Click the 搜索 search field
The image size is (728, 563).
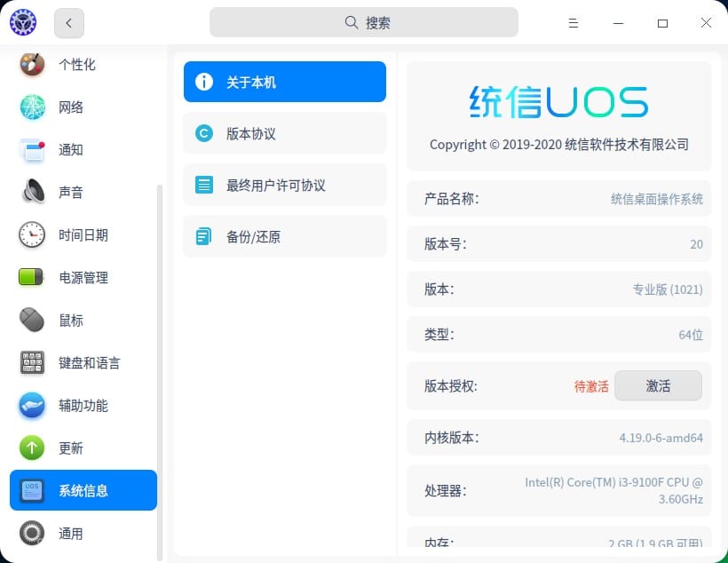tap(364, 22)
